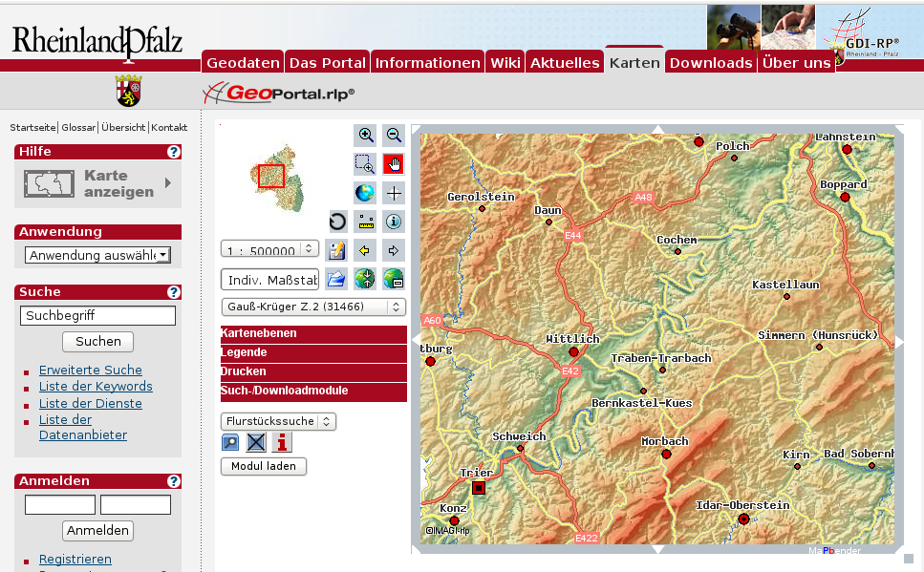Open the Anwendung auswählen dropdown

(97, 255)
